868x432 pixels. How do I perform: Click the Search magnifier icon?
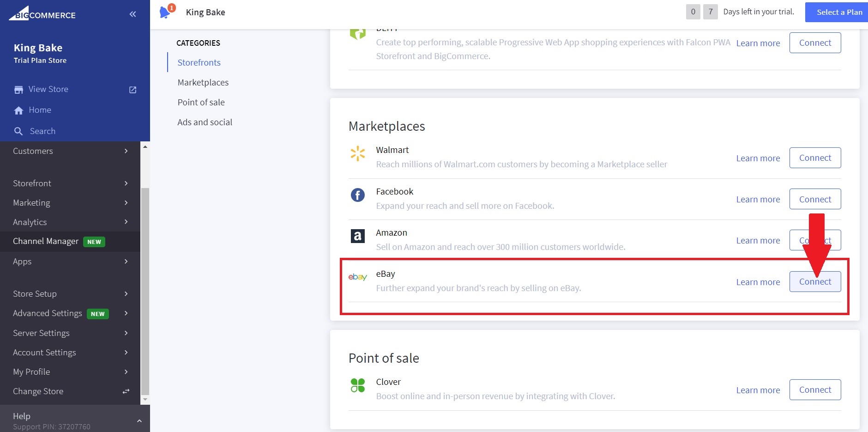click(x=18, y=131)
